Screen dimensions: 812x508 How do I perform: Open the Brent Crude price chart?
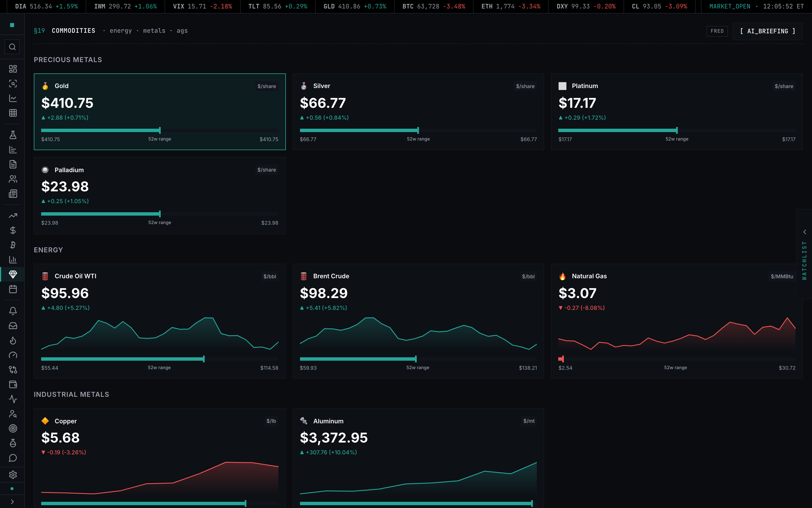(x=418, y=334)
